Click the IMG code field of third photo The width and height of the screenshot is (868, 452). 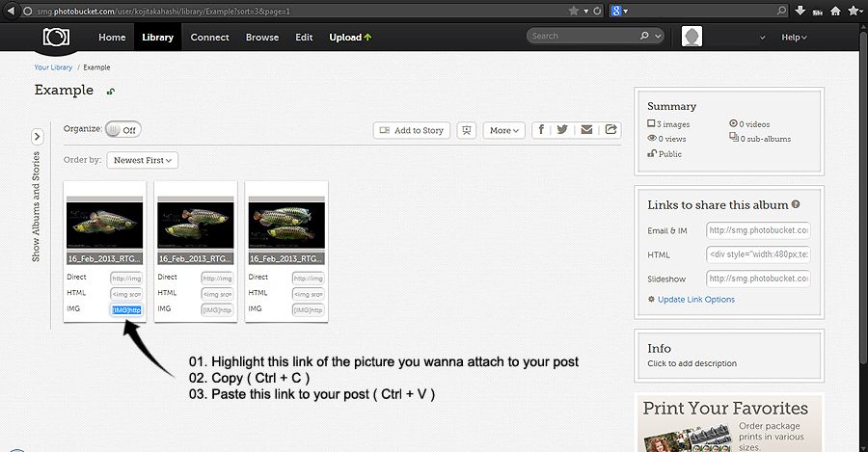[x=308, y=309]
